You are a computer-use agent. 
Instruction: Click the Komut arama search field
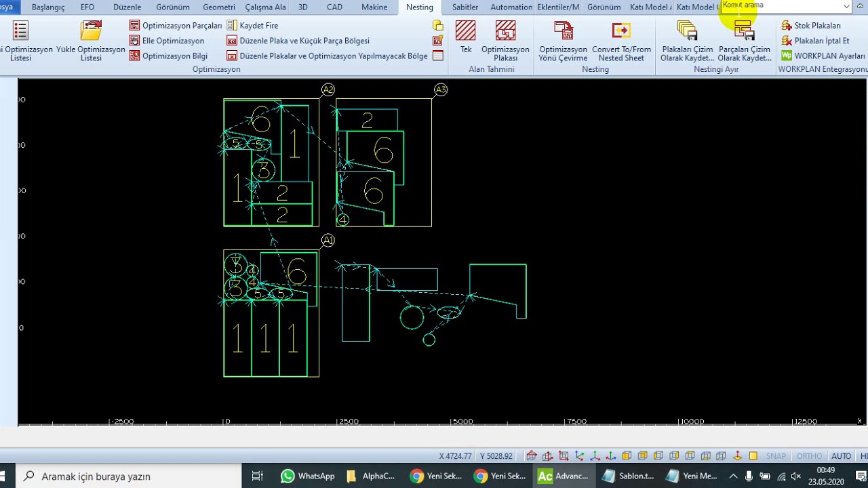coord(781,5)
